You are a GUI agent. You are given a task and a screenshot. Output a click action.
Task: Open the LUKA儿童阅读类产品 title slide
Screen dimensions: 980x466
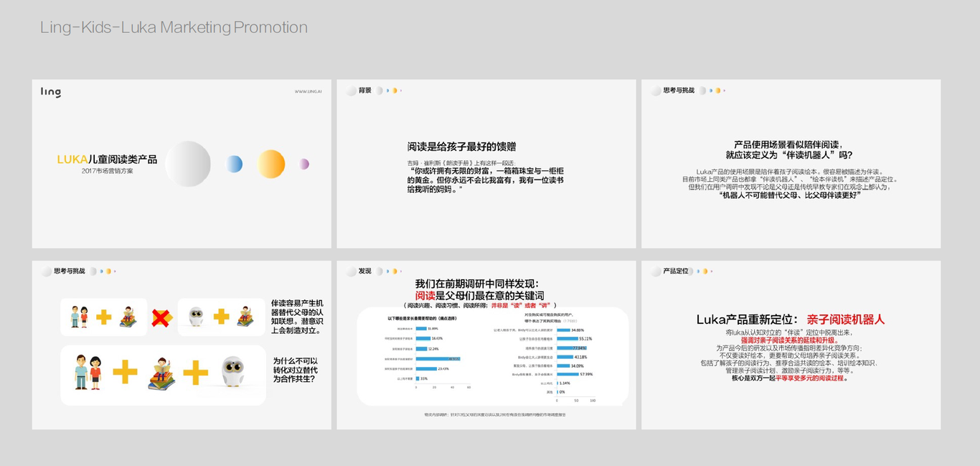182,164
